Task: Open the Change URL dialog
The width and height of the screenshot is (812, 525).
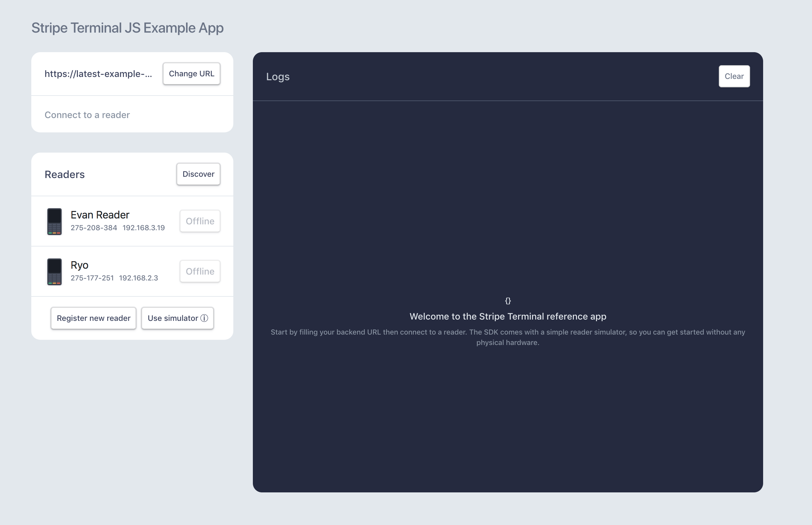Action: click(191, 73)
